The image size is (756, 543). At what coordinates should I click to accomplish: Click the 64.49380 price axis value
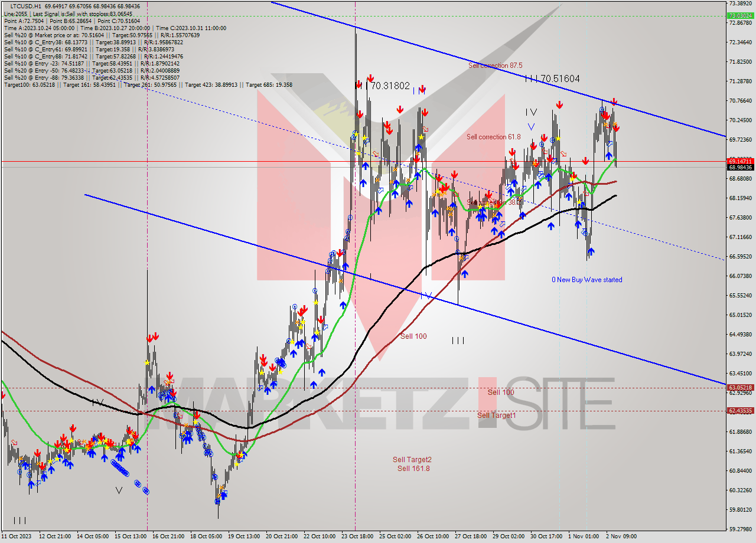pos(741,334)
